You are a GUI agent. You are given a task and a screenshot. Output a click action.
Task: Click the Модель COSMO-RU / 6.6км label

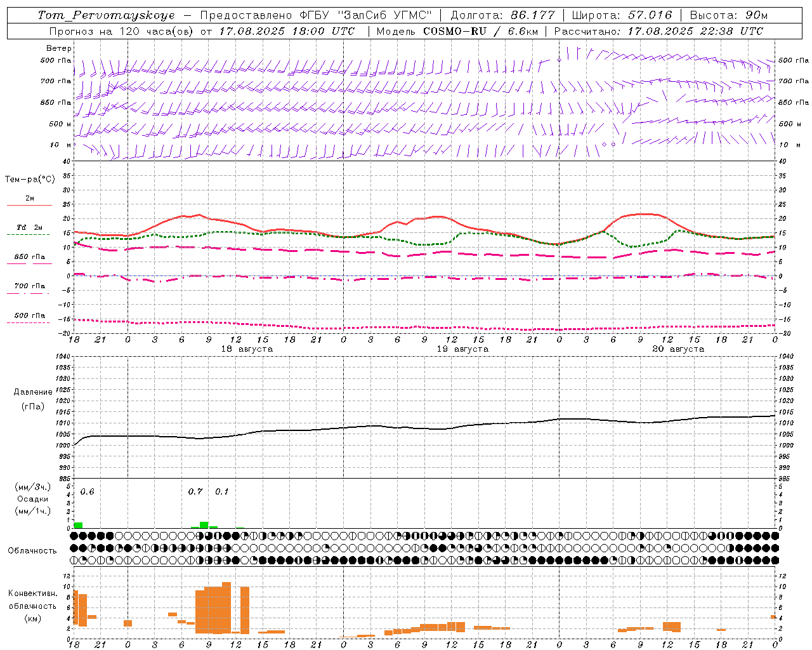457,31
